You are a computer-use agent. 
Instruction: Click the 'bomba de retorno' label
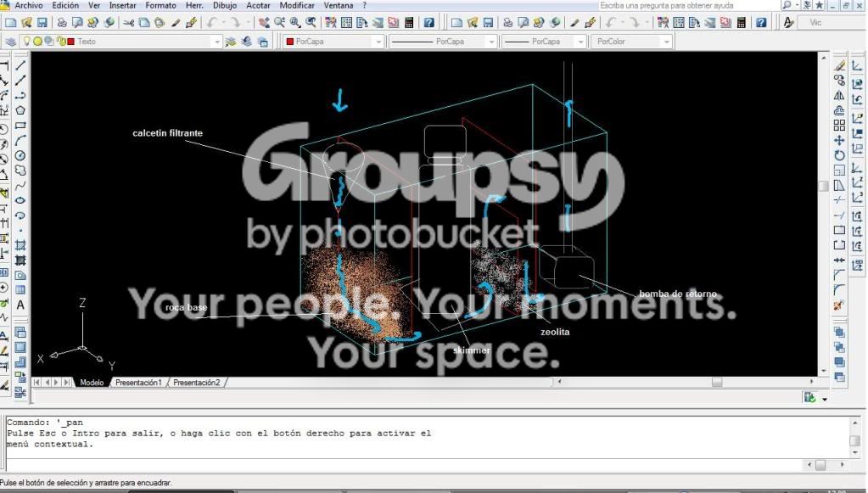[678, 294]
